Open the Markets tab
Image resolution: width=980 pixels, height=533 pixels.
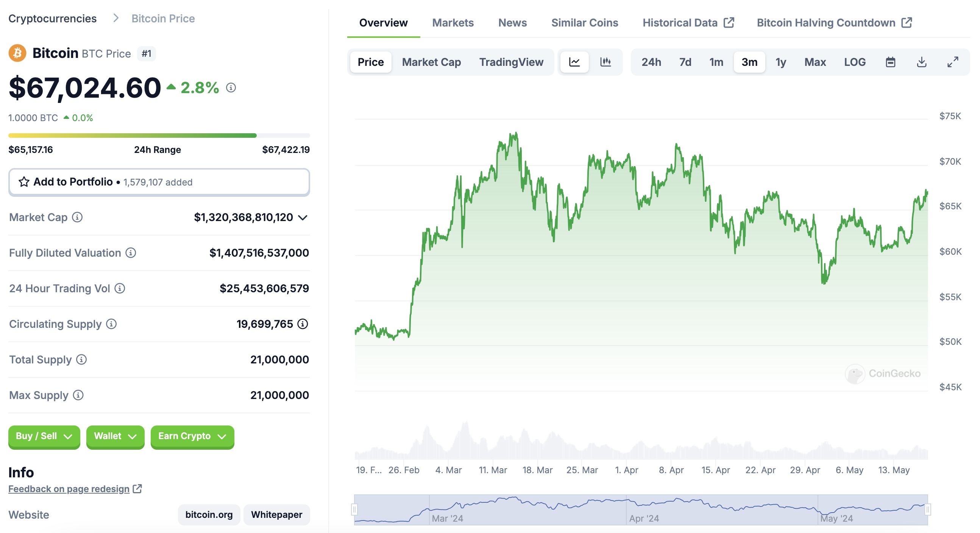click(453, 23)
